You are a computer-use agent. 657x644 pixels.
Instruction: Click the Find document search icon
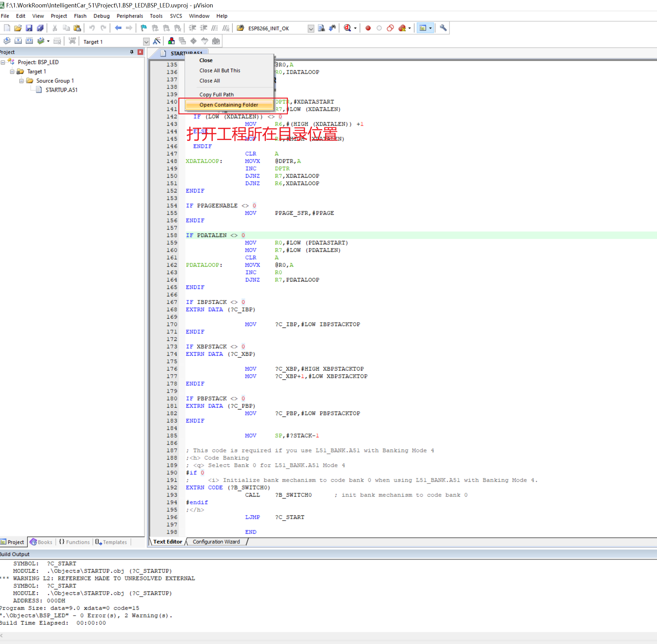pos(321,28)
